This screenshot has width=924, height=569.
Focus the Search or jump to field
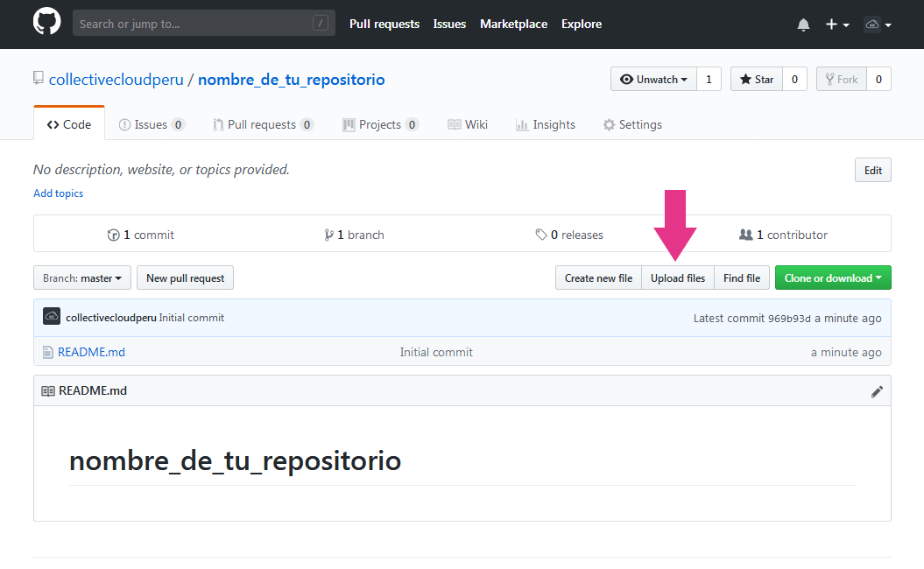(204, 24)
